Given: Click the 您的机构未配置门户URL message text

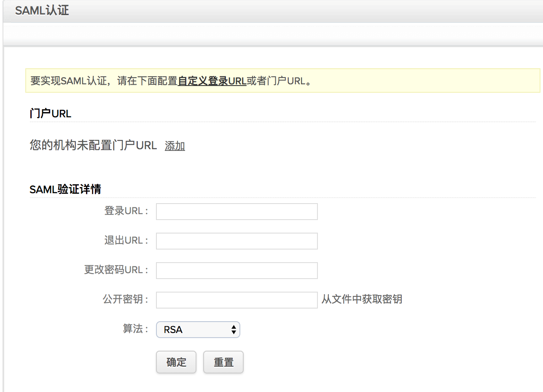Looking at the screenshot, I should point(93,145).
